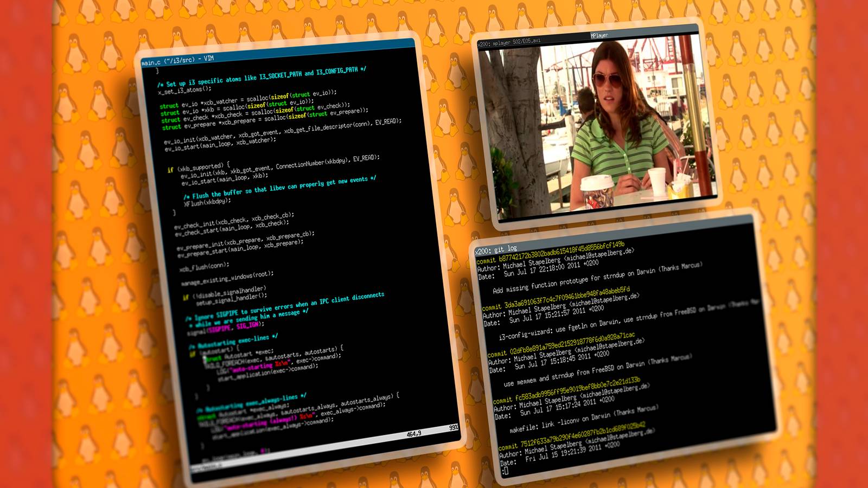Click the pager prompt cursor in git log
The image size is (868, 488).
(x=506, y=471)
